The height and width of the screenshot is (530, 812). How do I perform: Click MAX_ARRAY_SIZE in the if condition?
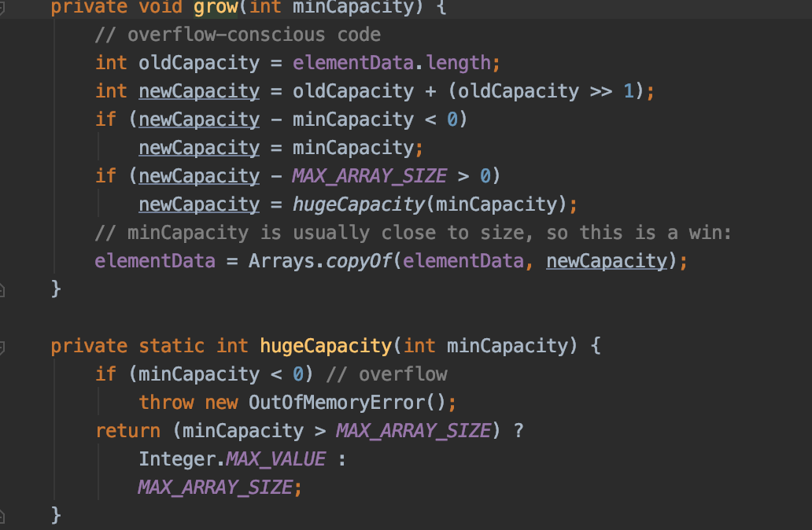pyautogui.click(x=369, y=176)
